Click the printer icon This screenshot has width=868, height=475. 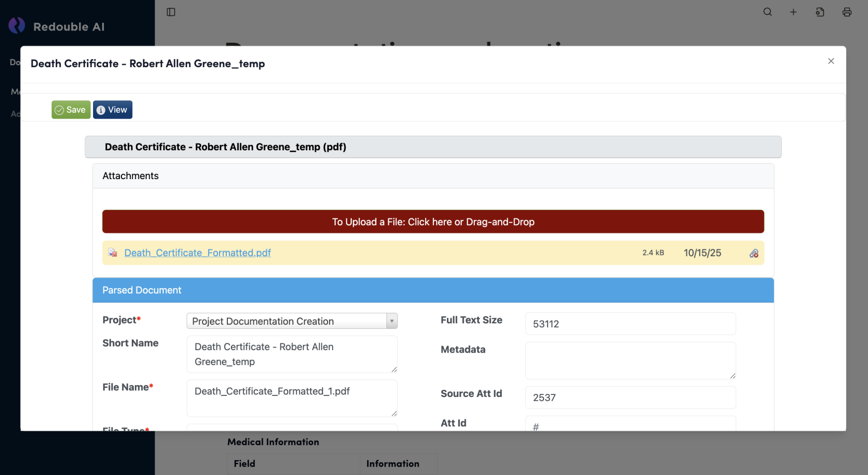pos(847,12)
